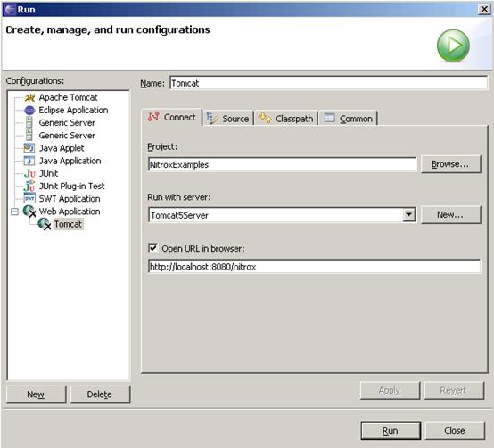Click the Run button at the bottom
Viewport: 494px width, 448px height.
click(x=391, y=431)
